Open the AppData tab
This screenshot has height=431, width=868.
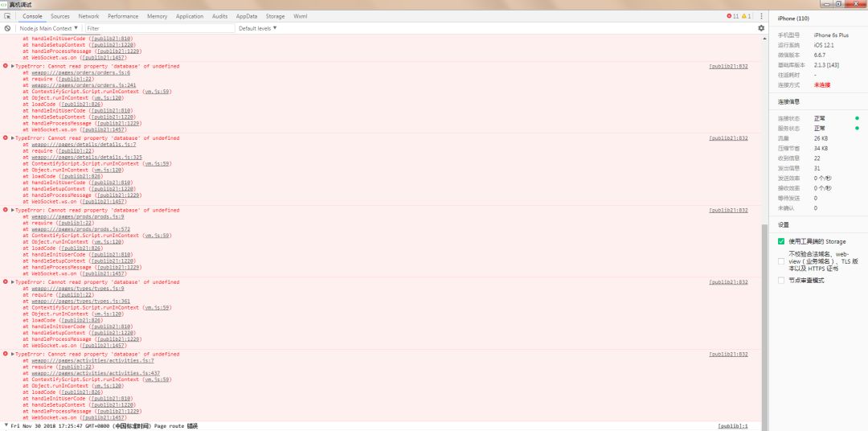tap(247, 17)
